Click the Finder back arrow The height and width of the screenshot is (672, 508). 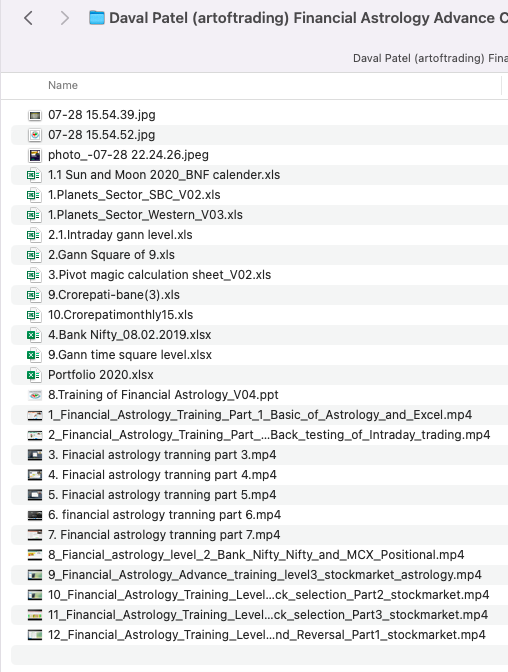pyautogui.click(x=28, y=18)
